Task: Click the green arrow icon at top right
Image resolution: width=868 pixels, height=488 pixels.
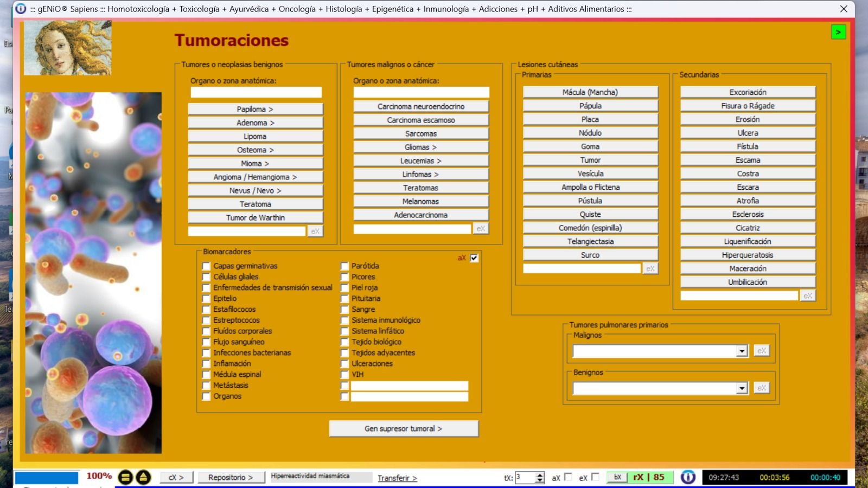Action: (838, 33)
